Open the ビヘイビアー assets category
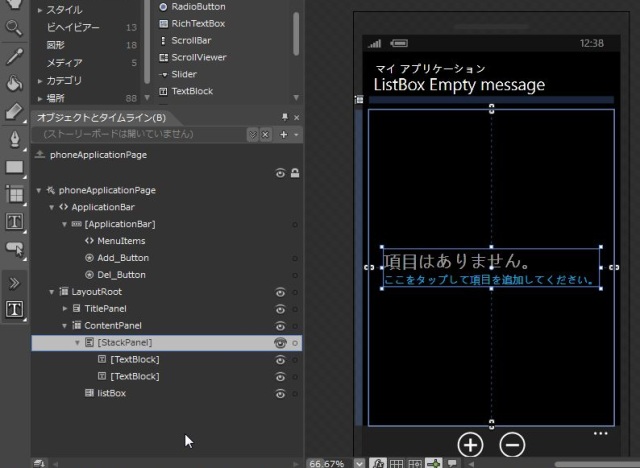Viewport: 640px width, 468px height. click(x=73, y=27)
